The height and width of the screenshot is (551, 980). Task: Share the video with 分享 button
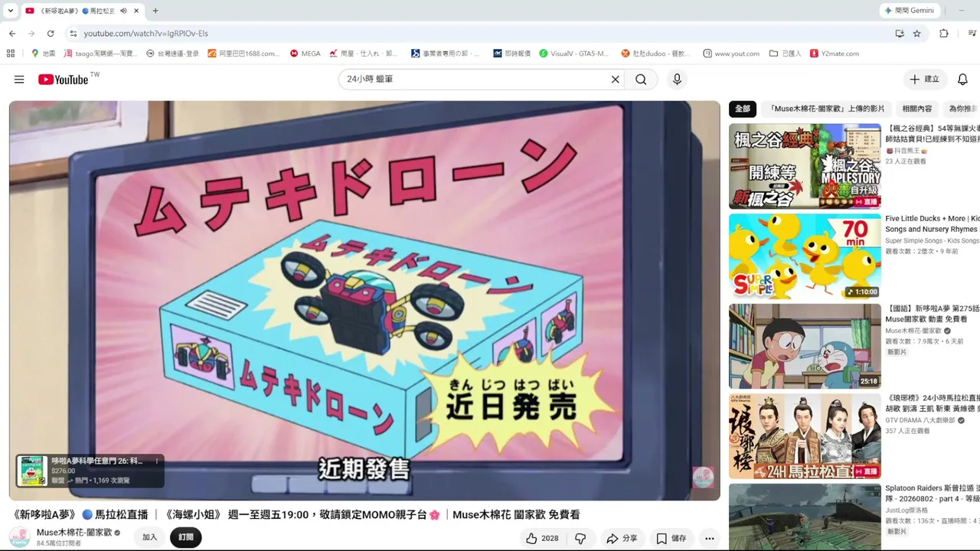coord(622,538)
